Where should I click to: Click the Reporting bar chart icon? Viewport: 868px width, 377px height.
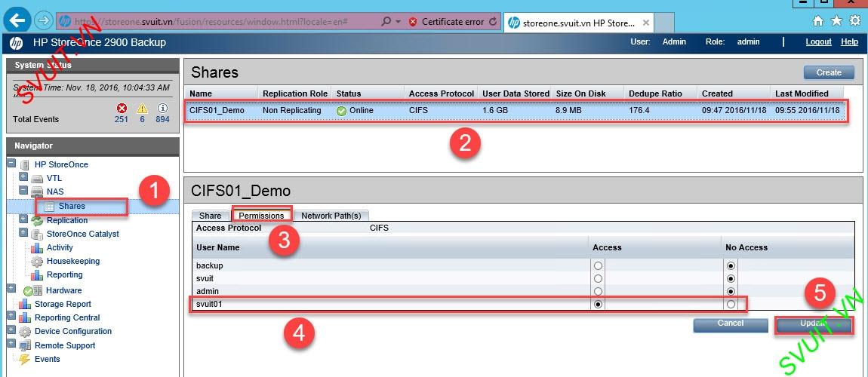pos(37,274)
